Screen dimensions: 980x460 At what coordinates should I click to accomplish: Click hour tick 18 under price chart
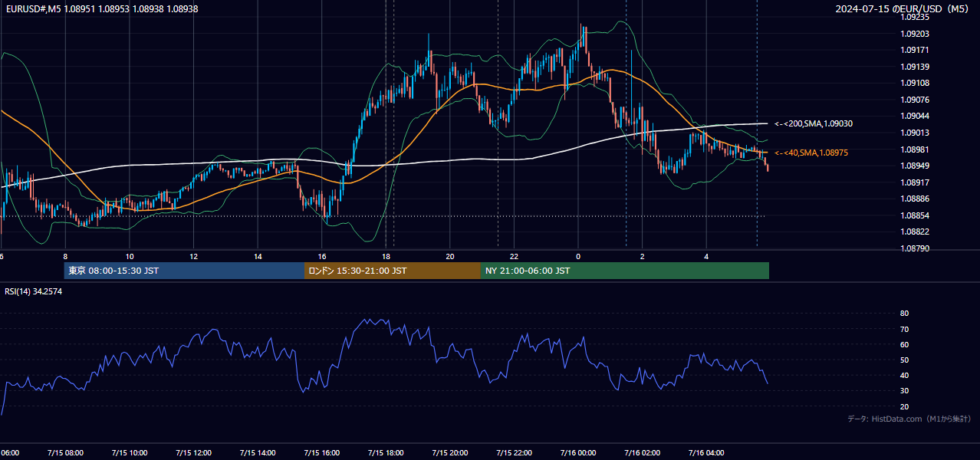tap(386, 256)
